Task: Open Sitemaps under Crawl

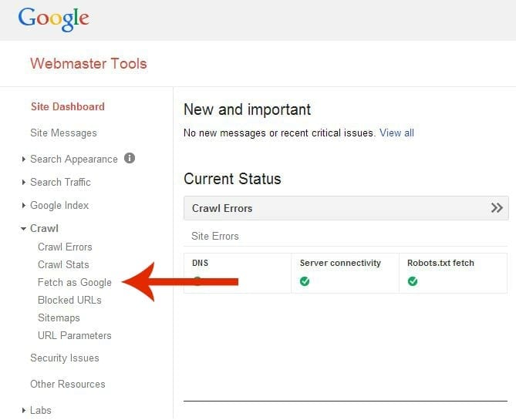Action: (59, 318)
